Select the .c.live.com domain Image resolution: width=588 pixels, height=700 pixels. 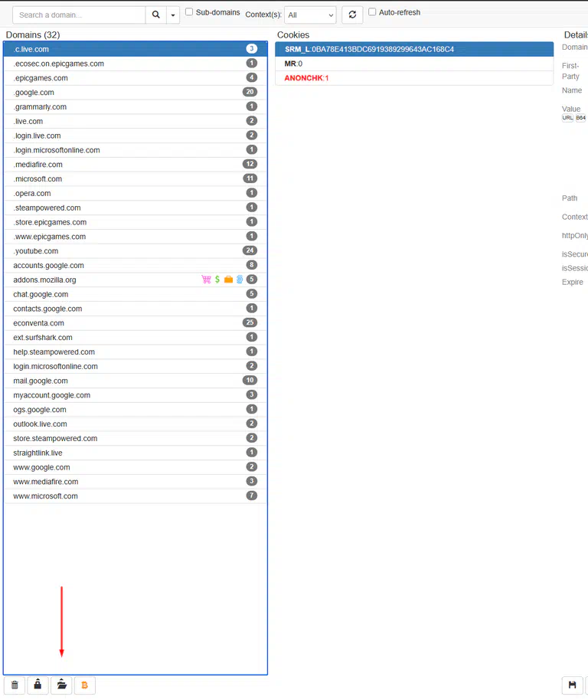(x=136, y=49)
